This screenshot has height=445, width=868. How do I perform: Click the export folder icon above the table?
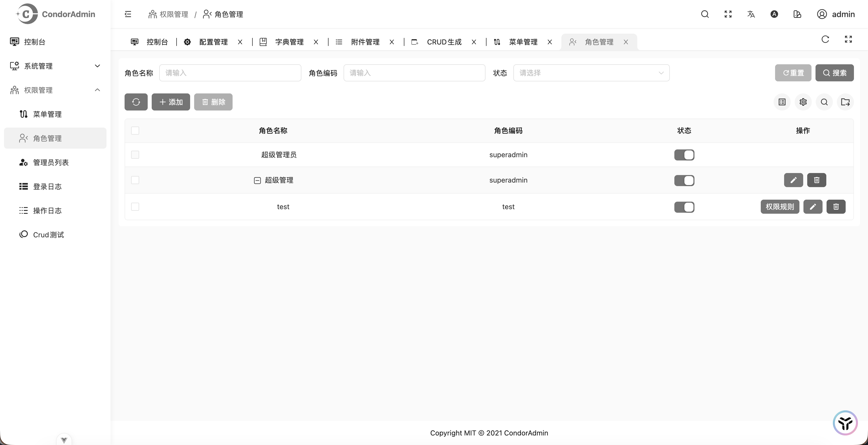846,102
